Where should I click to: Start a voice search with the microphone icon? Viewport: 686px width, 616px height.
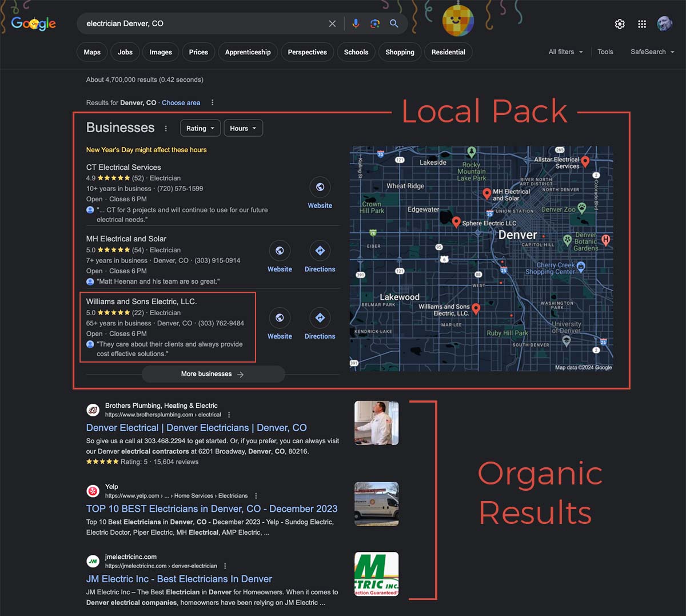(356, 23)
